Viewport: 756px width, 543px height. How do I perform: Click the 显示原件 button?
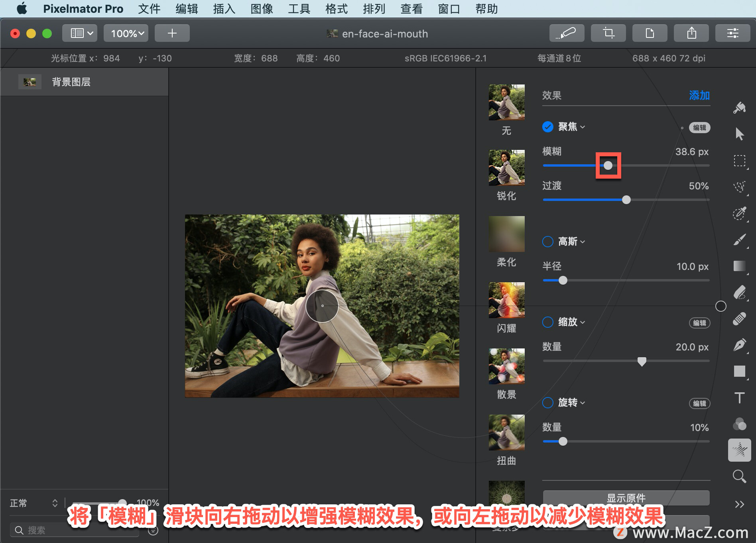626,498
